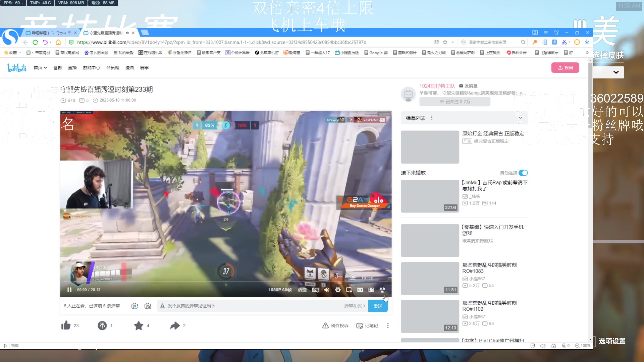The width and height of the screenshot is (644, 362).
Task: Open danmaku settings icon with gear
Action: pyautogui.click(x=148, y=306)
